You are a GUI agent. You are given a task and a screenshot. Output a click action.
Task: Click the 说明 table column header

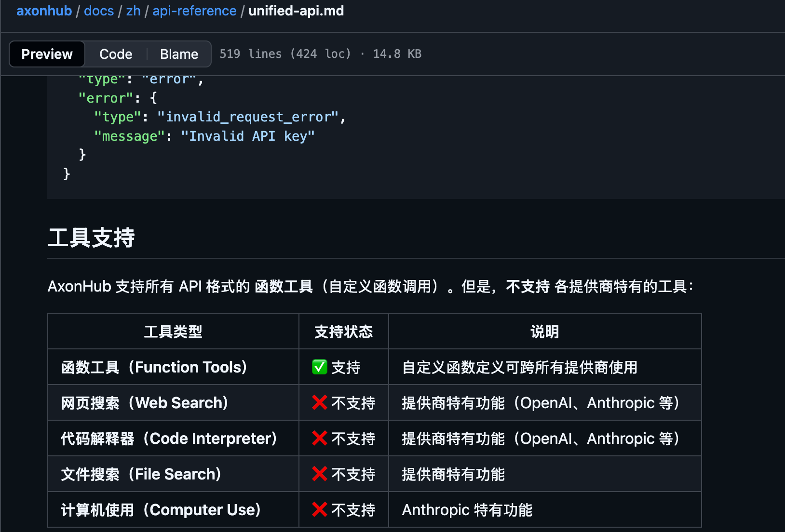[545, 332]
